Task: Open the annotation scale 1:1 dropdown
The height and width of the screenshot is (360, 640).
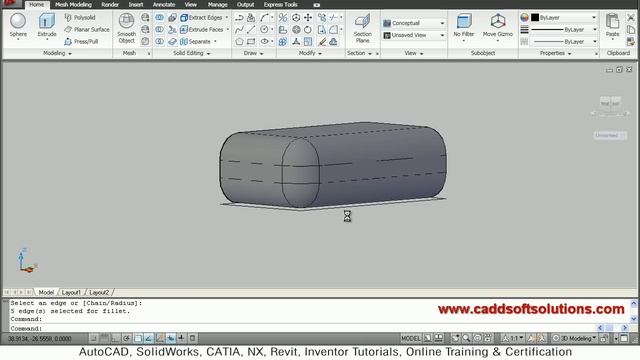Action: point(513,338)
